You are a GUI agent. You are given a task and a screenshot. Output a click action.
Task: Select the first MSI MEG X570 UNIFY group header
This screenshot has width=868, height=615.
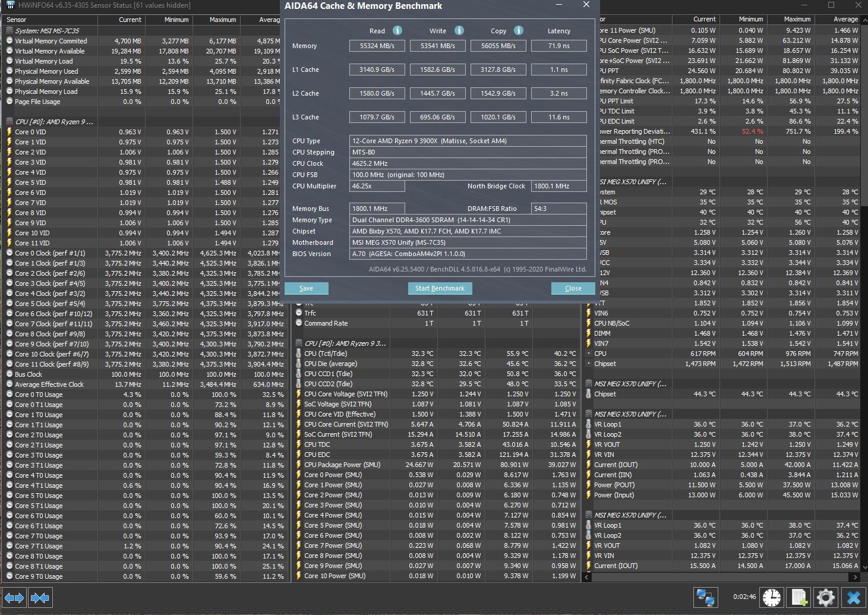tap(633, 182)
